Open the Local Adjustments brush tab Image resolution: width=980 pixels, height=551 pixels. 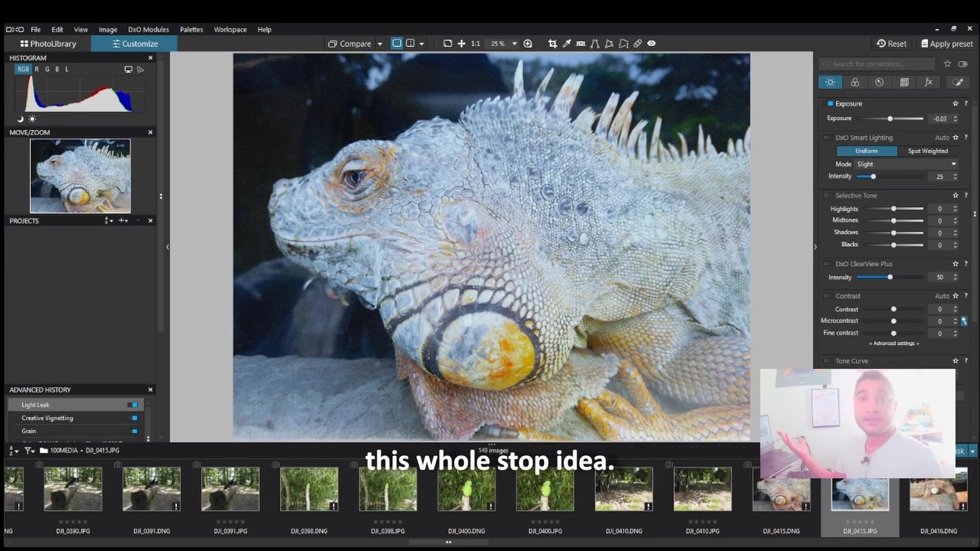pos(958,82)
